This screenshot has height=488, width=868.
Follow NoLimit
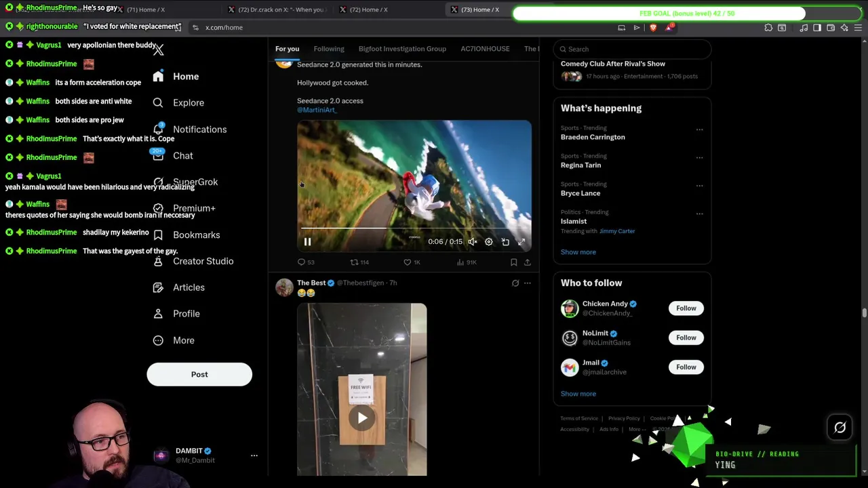coord(686,338)
